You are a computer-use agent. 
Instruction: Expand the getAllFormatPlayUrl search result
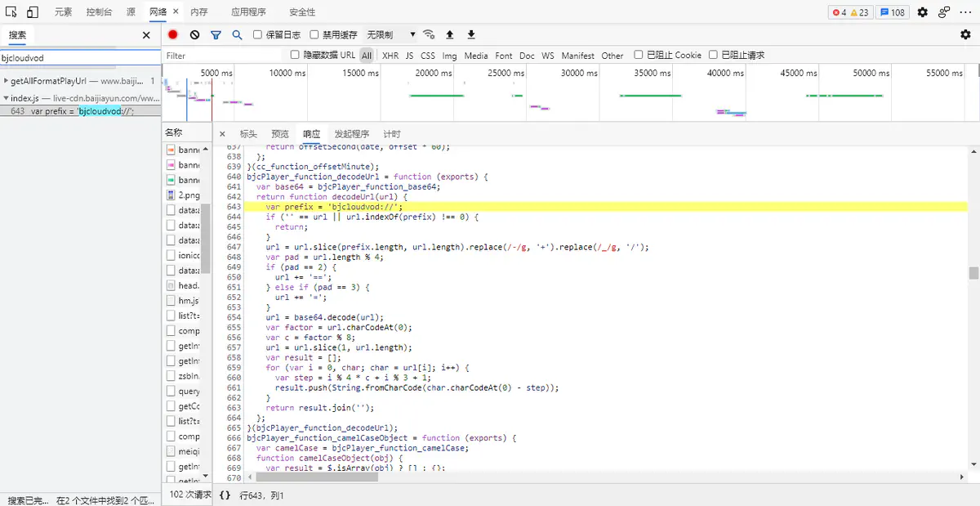[6, 82]
